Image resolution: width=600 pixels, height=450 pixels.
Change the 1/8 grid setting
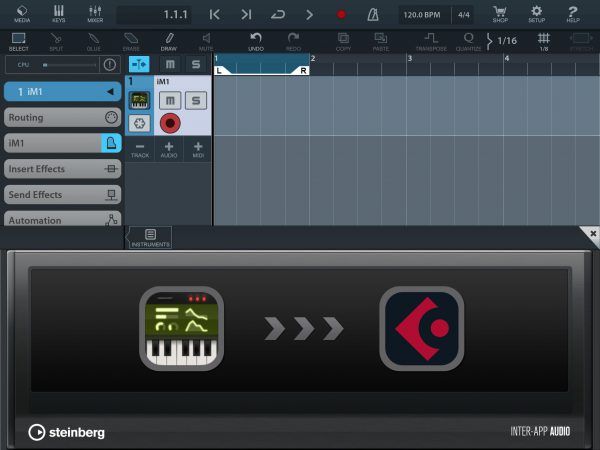[x=544, y=42]
